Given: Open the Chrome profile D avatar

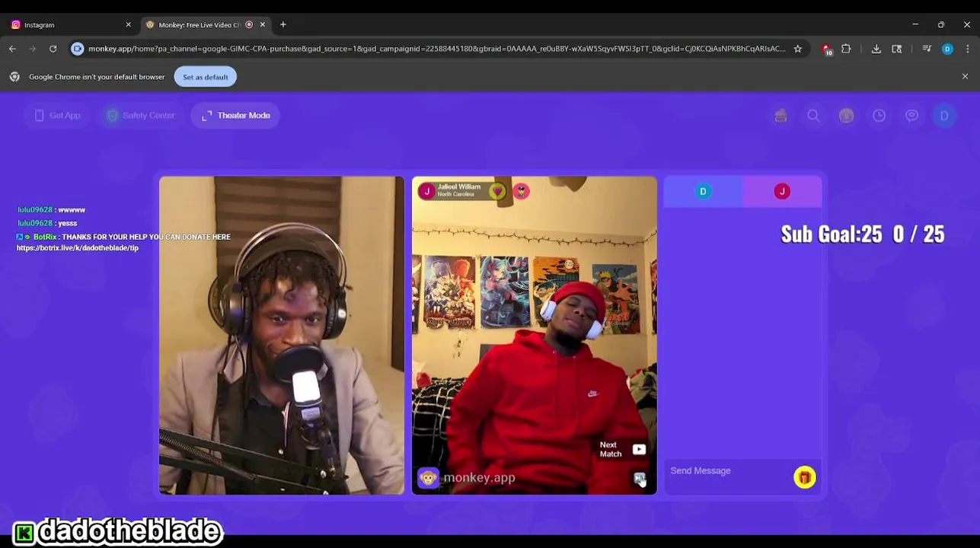Looking at the screenshot, I should (x=947, y=49).
